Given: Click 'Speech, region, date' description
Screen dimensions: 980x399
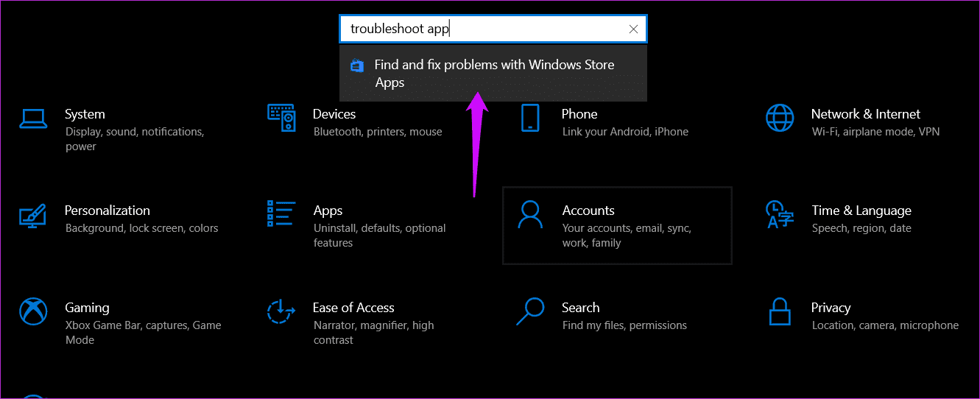Looking at the screenshot, I should (x=861, y=228).
